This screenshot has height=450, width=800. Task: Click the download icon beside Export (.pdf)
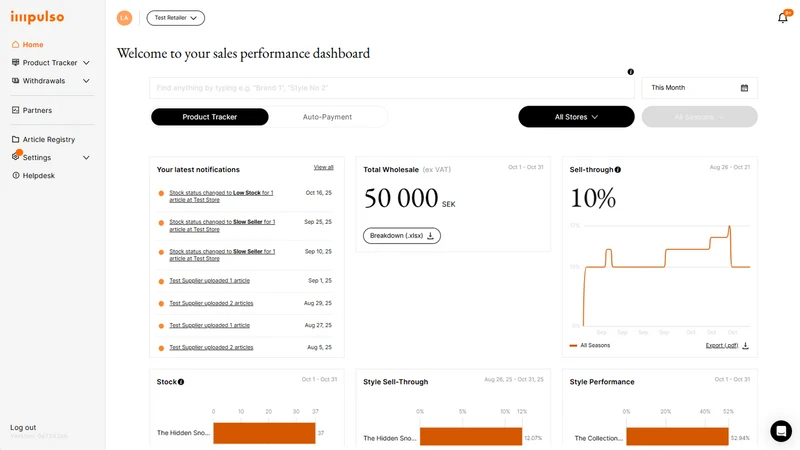pos(745,345)
